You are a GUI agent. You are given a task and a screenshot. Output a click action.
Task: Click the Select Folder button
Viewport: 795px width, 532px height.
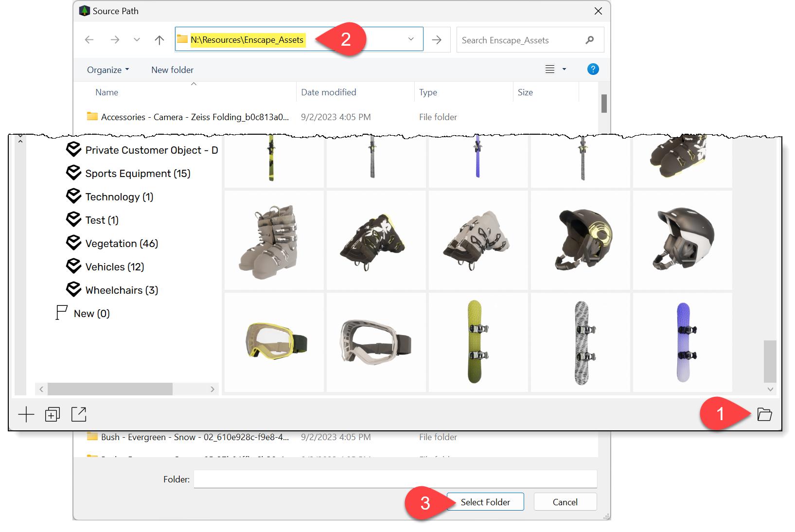tap(485, 501)
